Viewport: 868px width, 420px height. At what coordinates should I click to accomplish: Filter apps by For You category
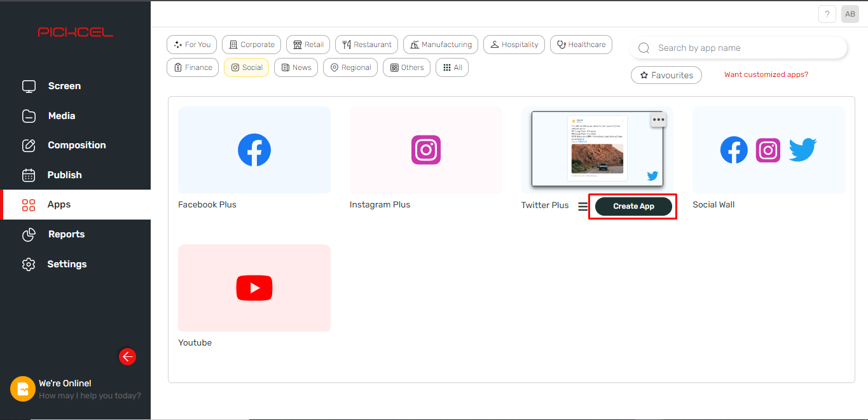(192, 45)
